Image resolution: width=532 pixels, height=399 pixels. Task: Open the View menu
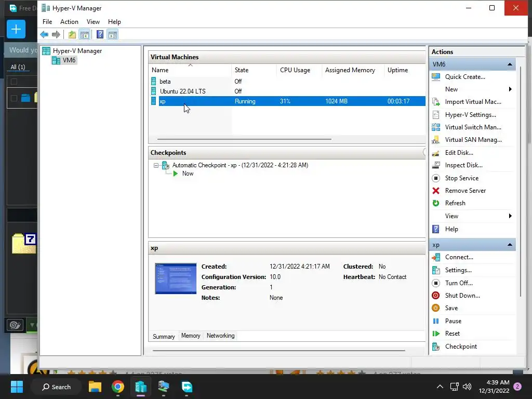point(93,22)
